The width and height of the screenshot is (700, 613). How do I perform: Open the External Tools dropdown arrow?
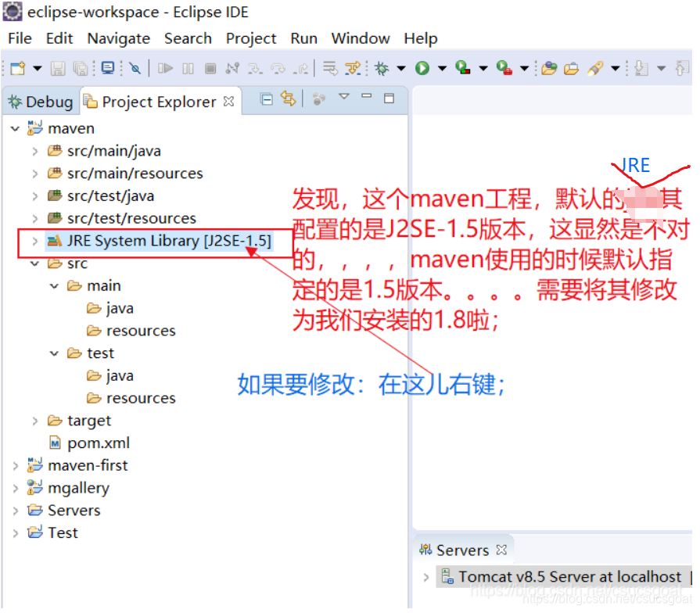click(524, 68)
